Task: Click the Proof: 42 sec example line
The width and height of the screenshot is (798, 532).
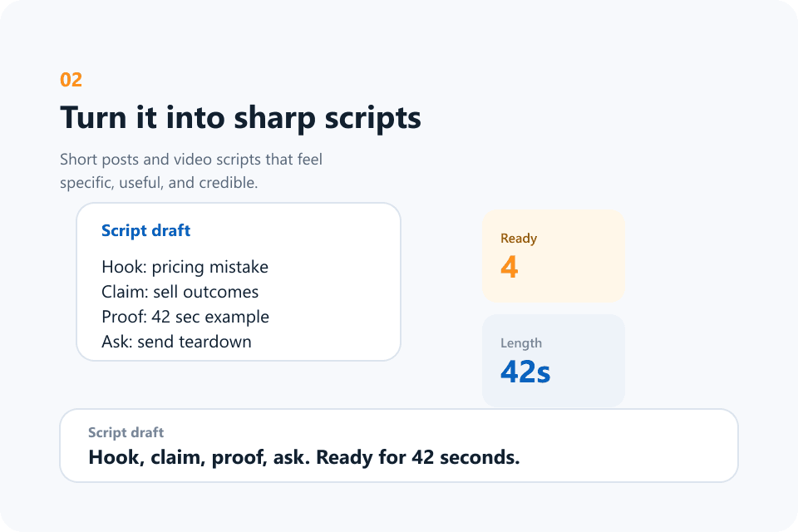Action: [x=185, y=317]
